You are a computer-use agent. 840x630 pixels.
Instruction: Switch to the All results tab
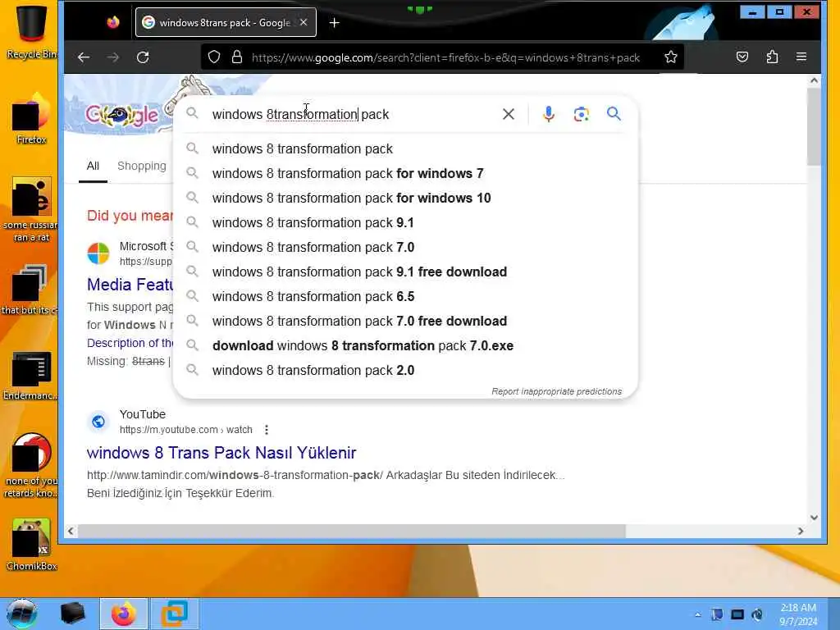(x=93, y=166)
